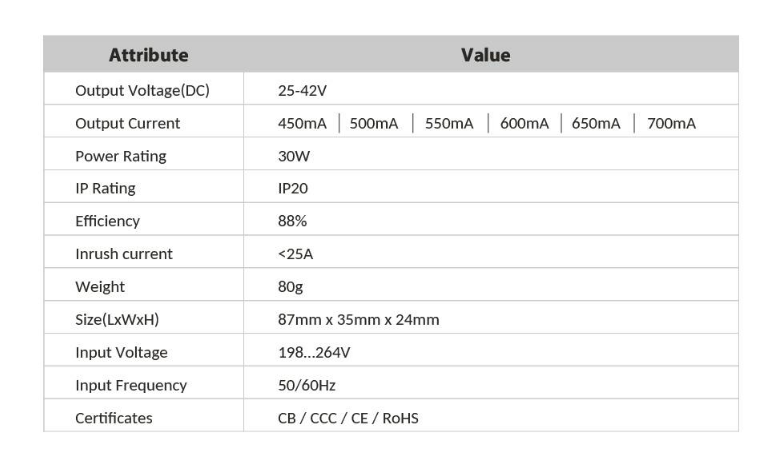Select the 450mA output current value
The width and height of the screenshot is (774, 463).
(302, 123)
